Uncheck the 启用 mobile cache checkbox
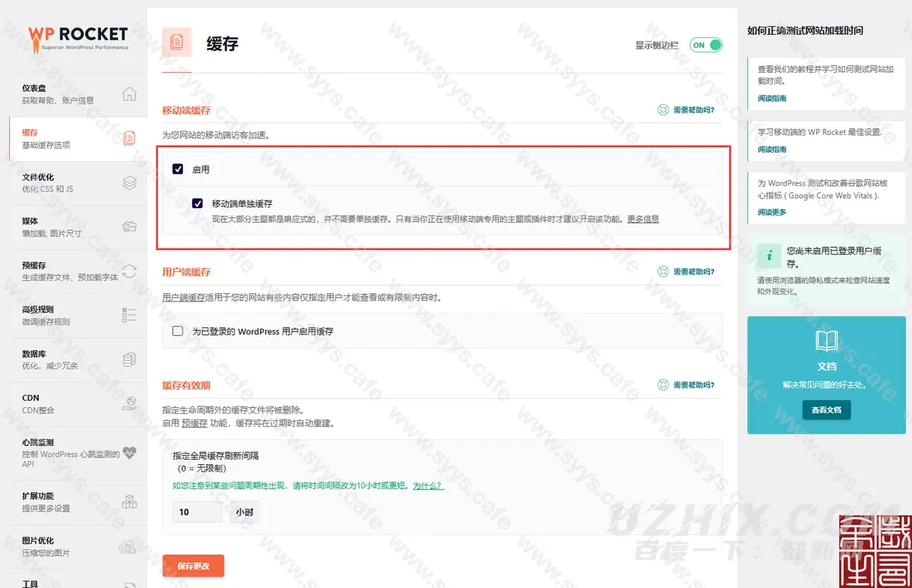This screenshot has height=588, width=912. pyautogui.click(x=178, y=169)
